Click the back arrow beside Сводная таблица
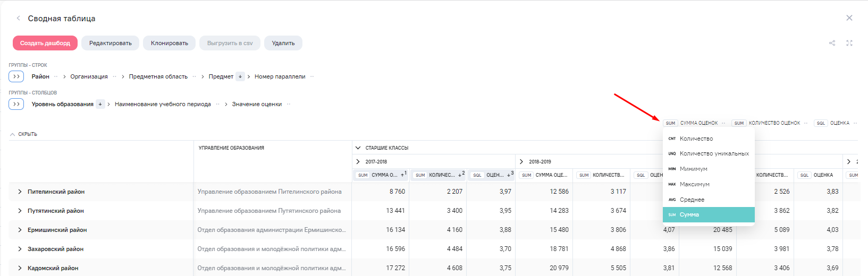Screen dimensions: 868x276 pos(19,18)
